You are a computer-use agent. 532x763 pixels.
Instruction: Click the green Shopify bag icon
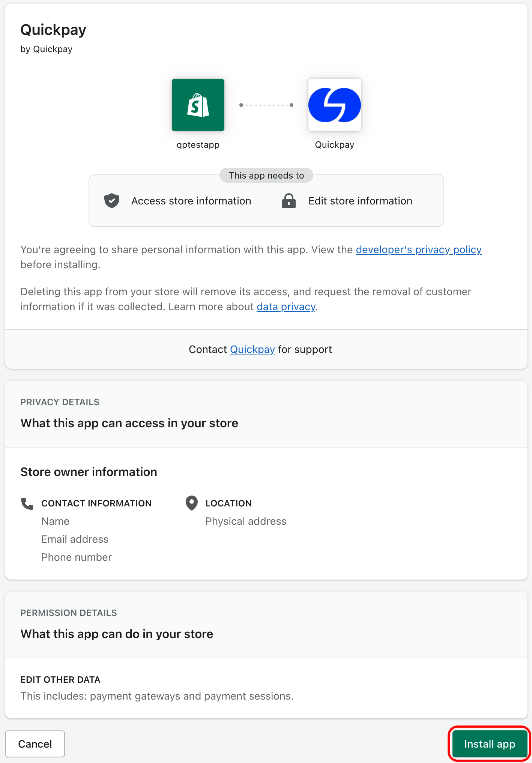tap(198, 105)
